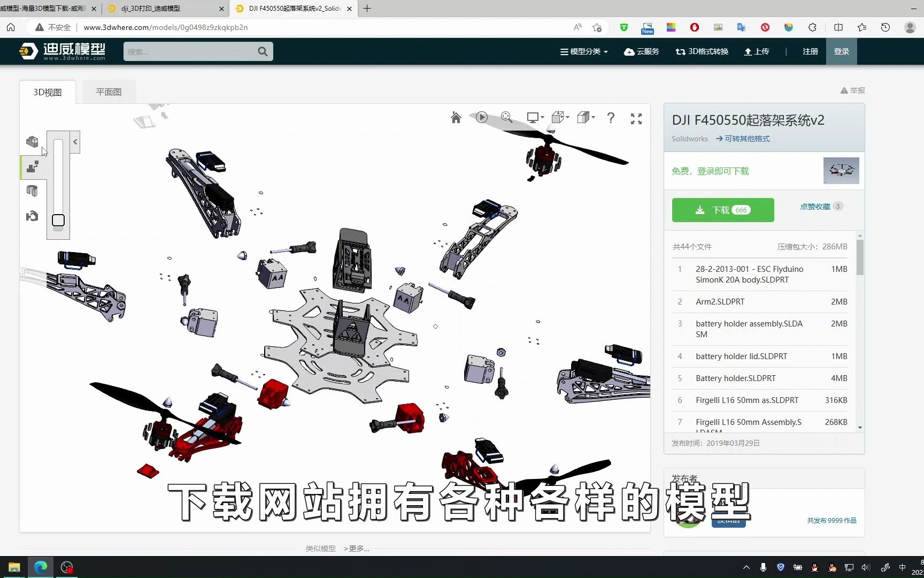Click the microphone icon in system tray
The image size is (924, 578).
click(x=763, y=567)
